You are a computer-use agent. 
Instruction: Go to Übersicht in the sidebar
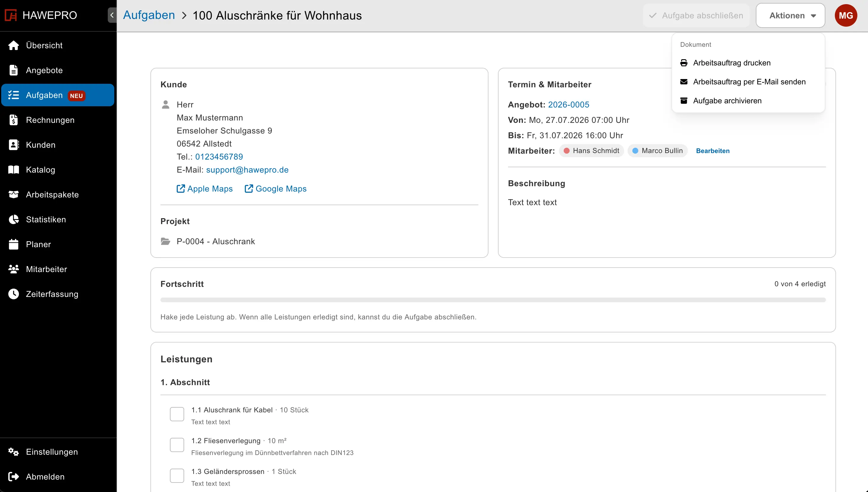(x=58, y=45)
